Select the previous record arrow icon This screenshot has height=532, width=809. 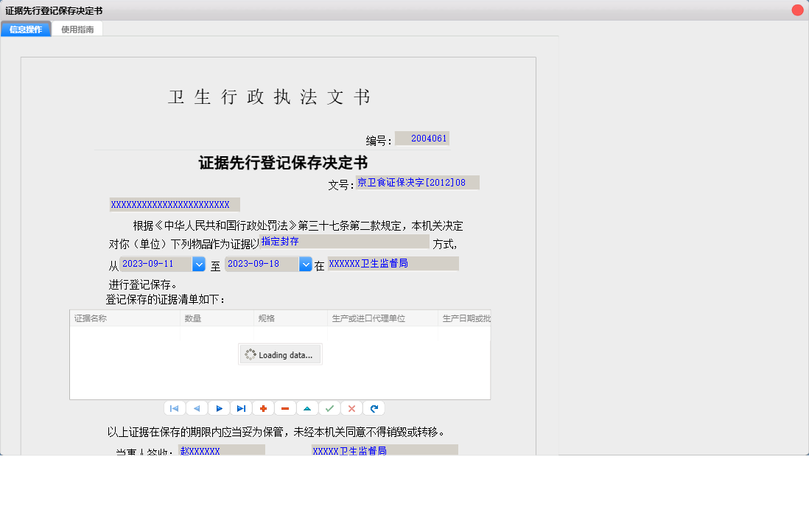(x=197, y=407)
